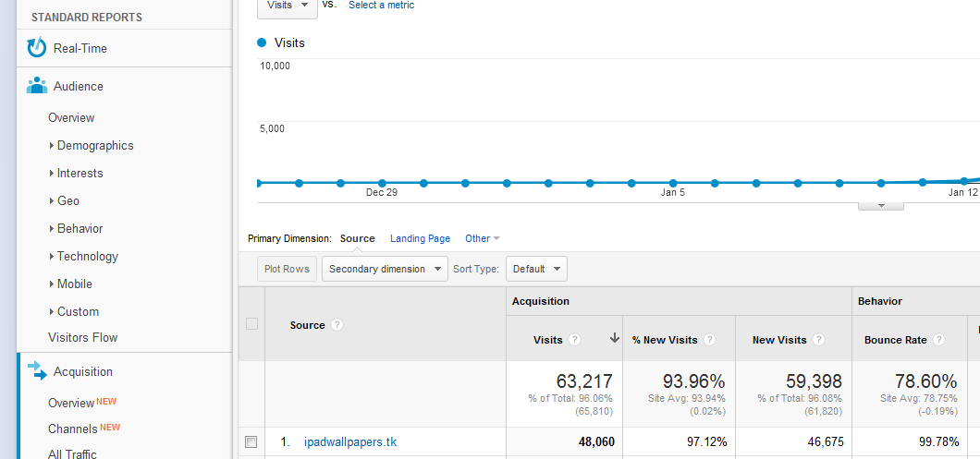The height and width of the screenshot is (459, 980).
Task: Open the Secondary dimension dropdown
Action: 385,269
